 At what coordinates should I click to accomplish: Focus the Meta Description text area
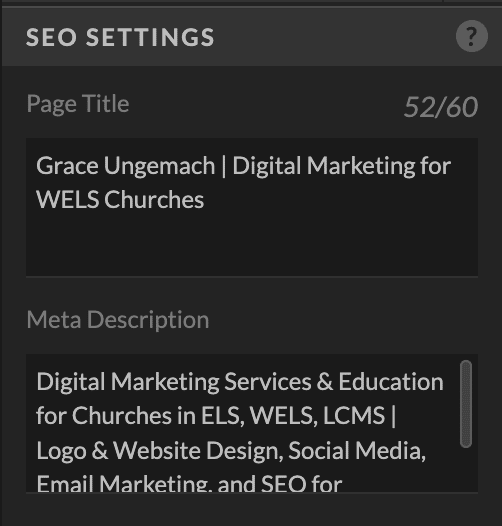pyautogui.click(x=252, y=423)
